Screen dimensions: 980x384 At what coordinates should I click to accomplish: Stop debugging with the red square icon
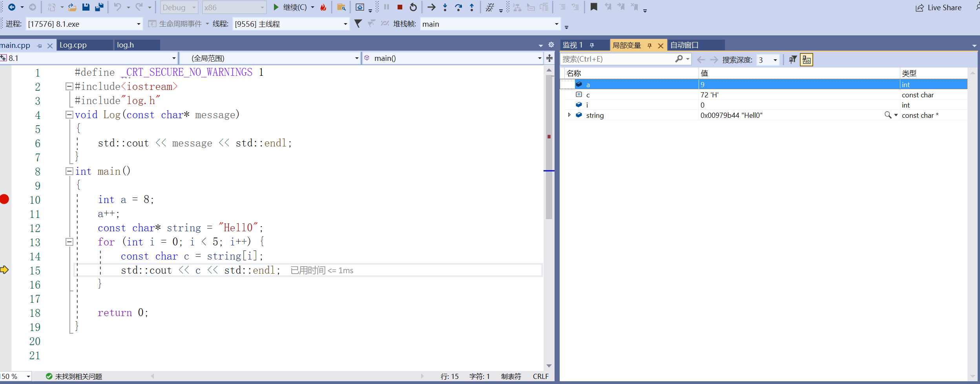(400, 7)
